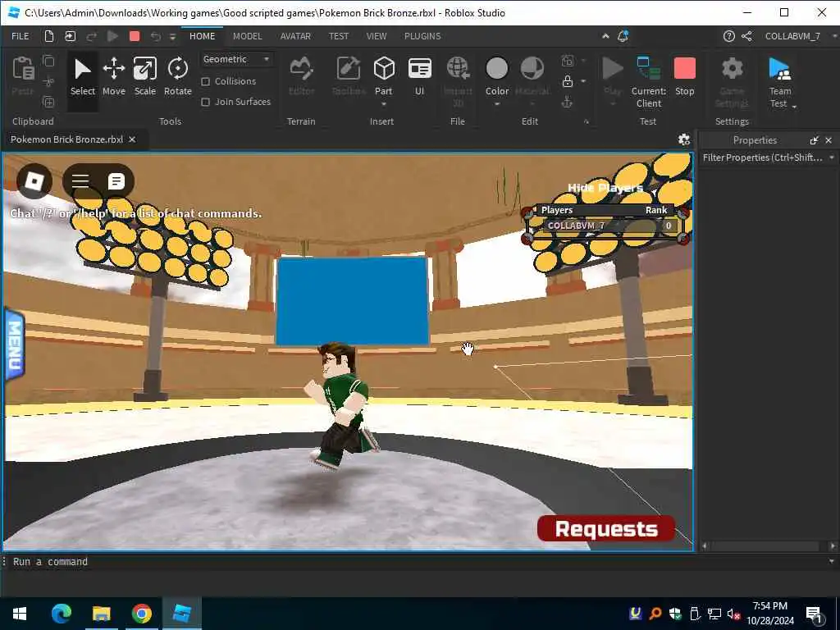Expand the Color dropdown arrow
This screenshot has width=840, height=630.
pos(496,104)
